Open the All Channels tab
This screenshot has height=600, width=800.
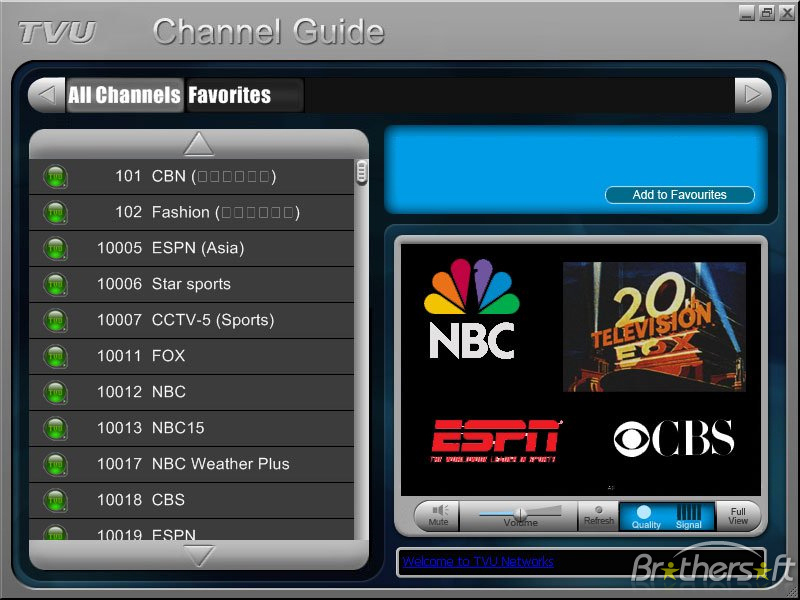[124, 95]
